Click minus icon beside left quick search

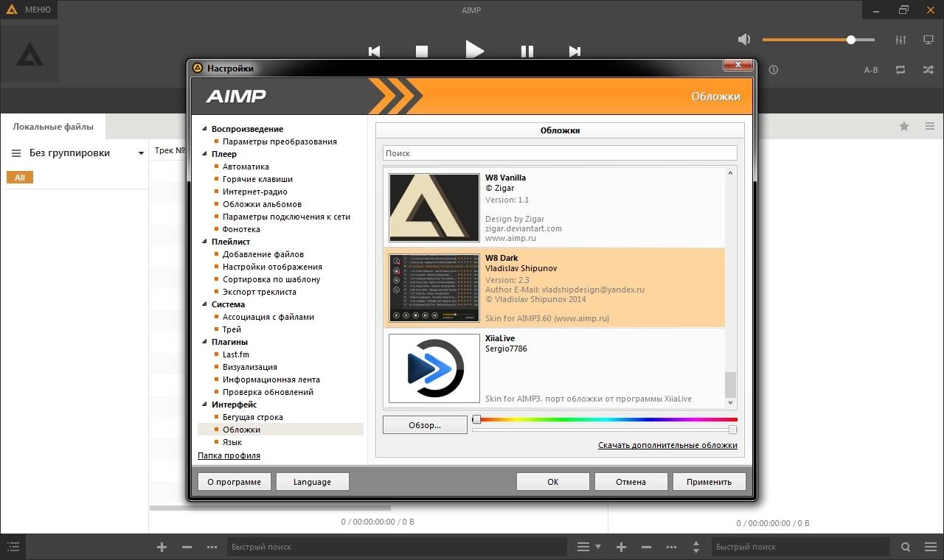click(x=187, y=547)
